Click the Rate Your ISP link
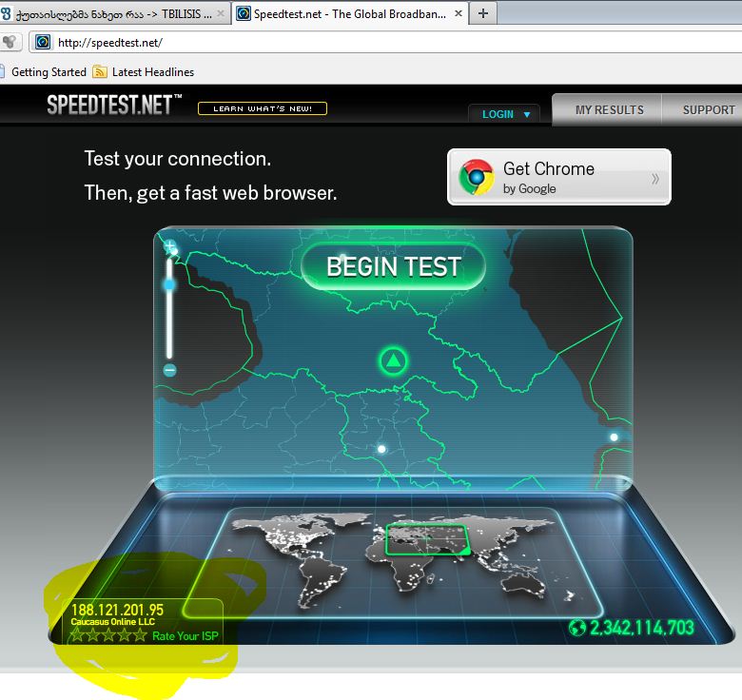This screenshot has width=742, height=700. coord(185,636)
